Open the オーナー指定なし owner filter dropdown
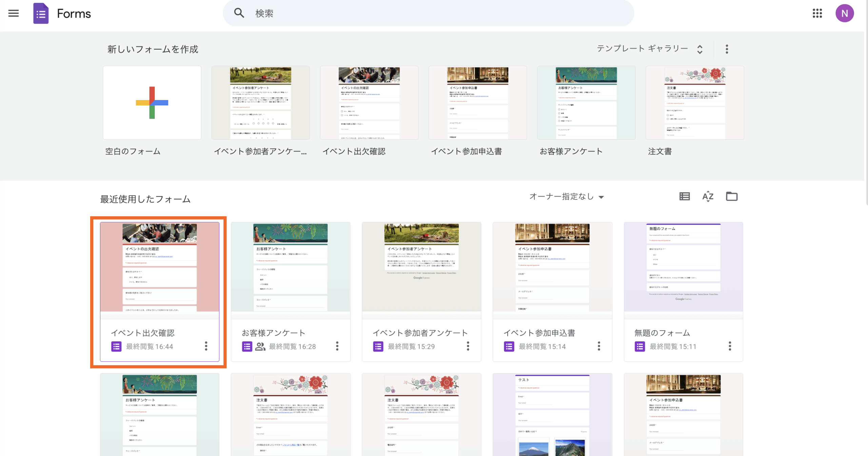The height and width of the screenshot is (456, 868). 566,197
